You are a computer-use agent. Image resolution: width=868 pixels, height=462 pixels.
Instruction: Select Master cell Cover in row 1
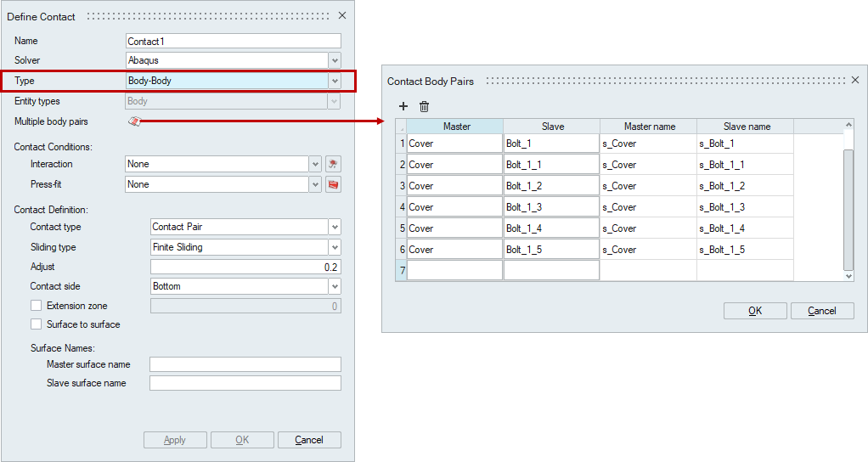tap(454, 144)
